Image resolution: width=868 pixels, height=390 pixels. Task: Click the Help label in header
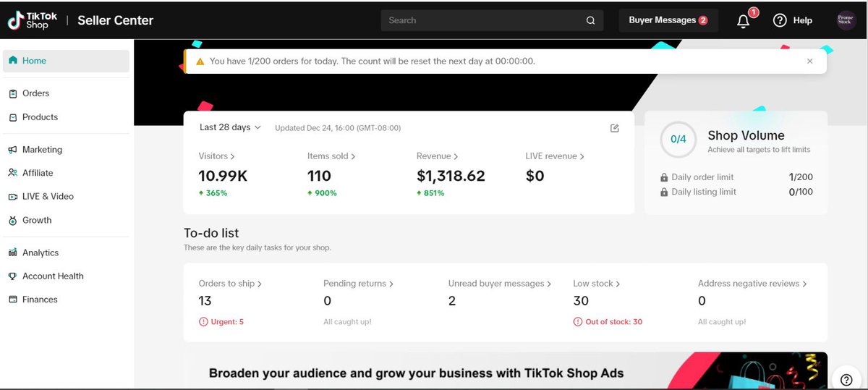coord(803,21)
